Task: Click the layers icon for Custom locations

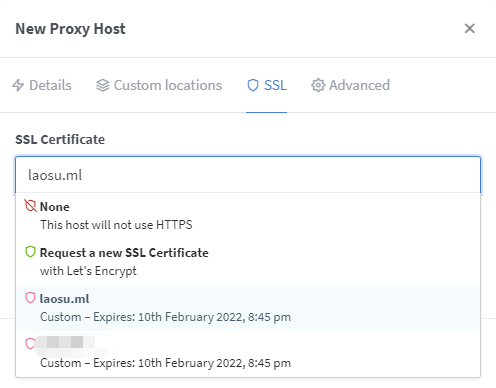Action: click(103, 85)
